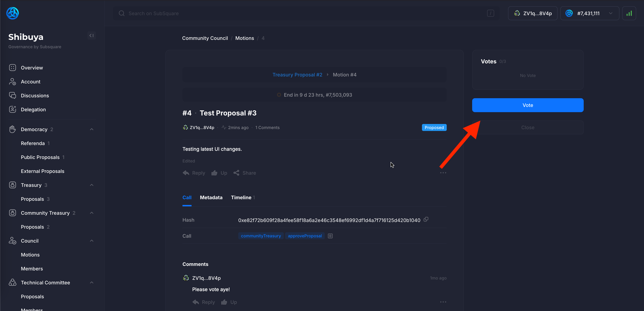Click the Shibuya network logo
Screen dimensions: 644x311
(x=13, y=13)
